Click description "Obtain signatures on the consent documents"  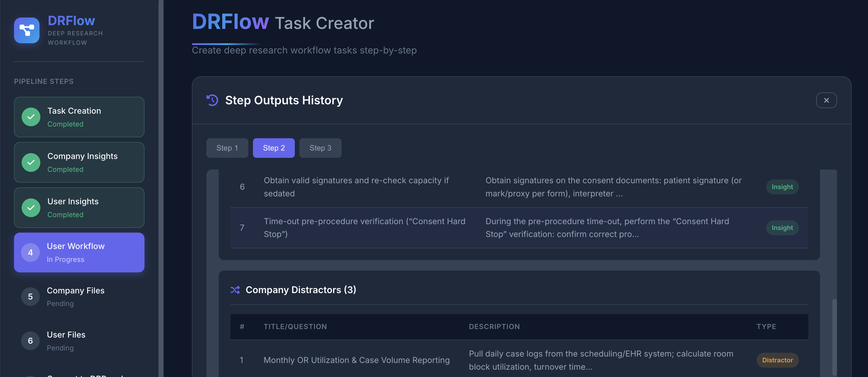click(x=613, y=187)
